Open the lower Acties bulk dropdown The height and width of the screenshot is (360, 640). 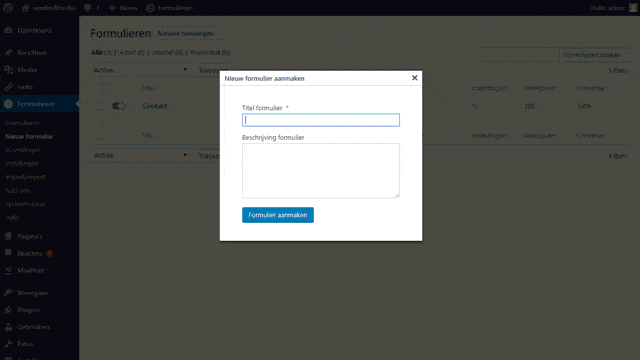[x=141, y=156]
